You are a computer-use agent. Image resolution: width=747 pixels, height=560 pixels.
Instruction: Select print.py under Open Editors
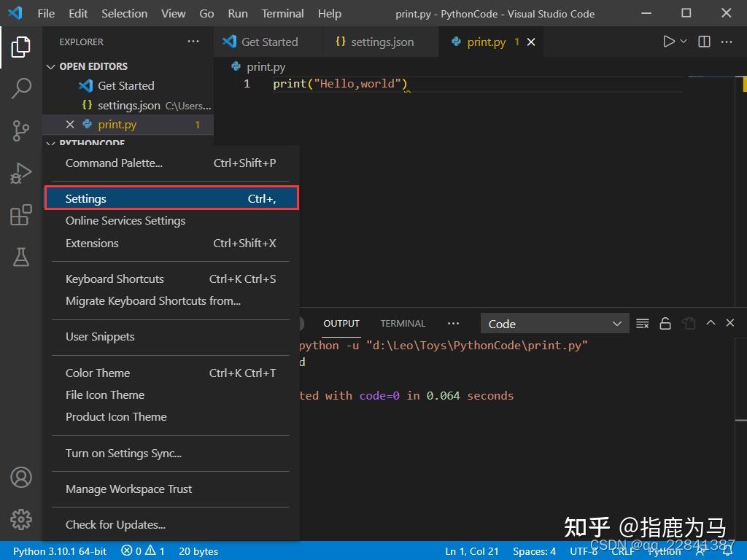(118, 124)
